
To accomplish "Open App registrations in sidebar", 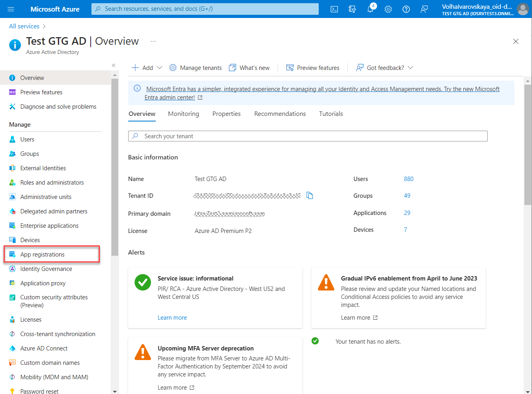I will coord(42,255).
